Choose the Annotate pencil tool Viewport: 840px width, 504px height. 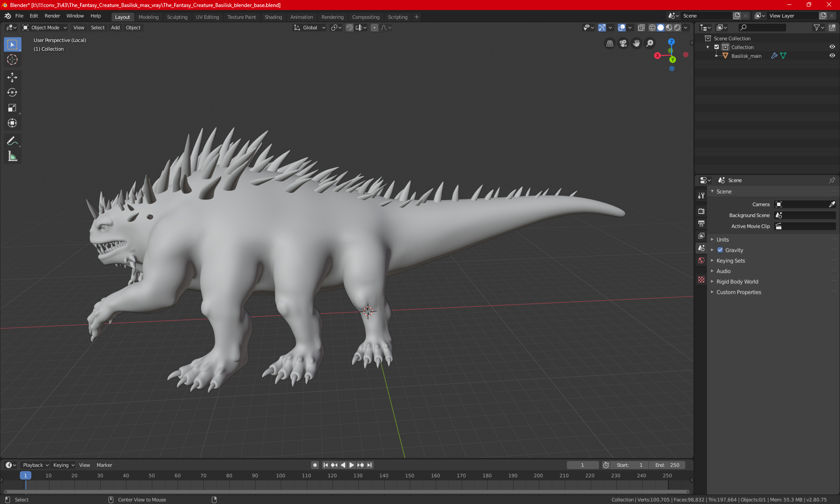12,141
